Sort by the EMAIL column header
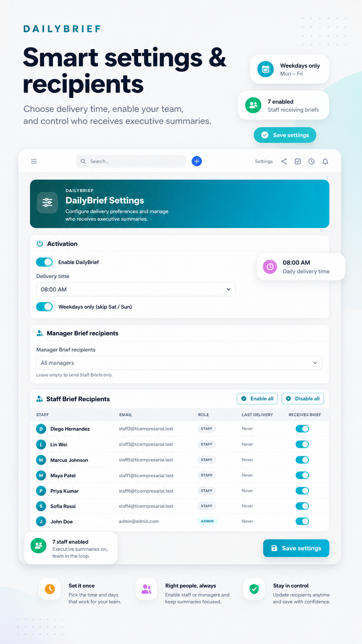362x644 pixels. 126,415
